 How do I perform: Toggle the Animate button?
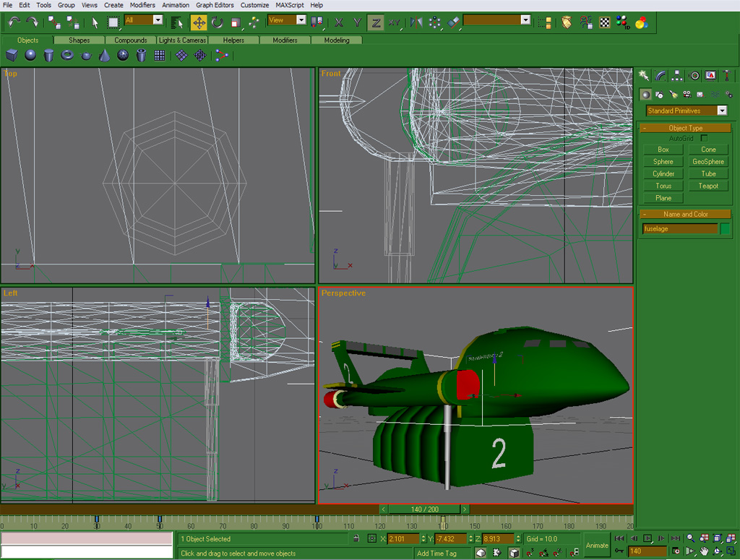pyautogui.click(x=596, y=546)
